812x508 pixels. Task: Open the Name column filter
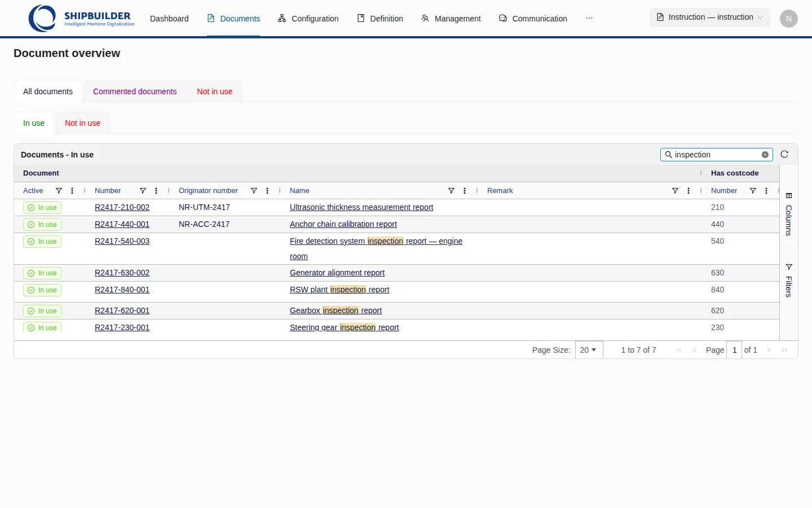coord(451,191)
